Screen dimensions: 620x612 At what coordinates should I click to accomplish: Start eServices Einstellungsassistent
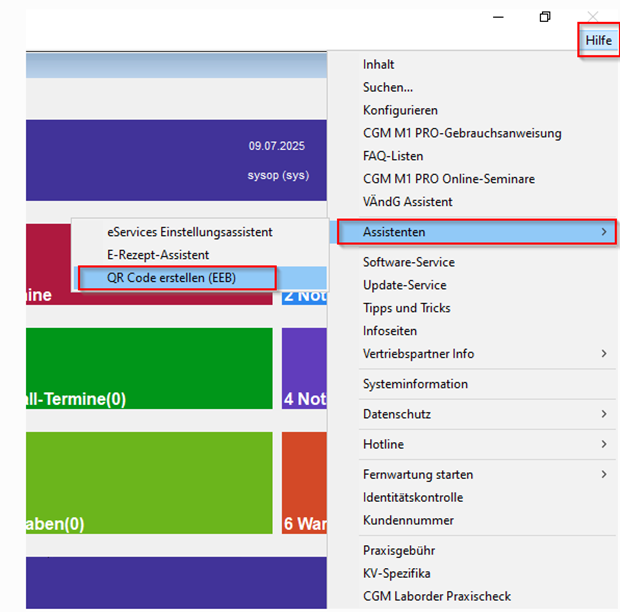(190, 232)
